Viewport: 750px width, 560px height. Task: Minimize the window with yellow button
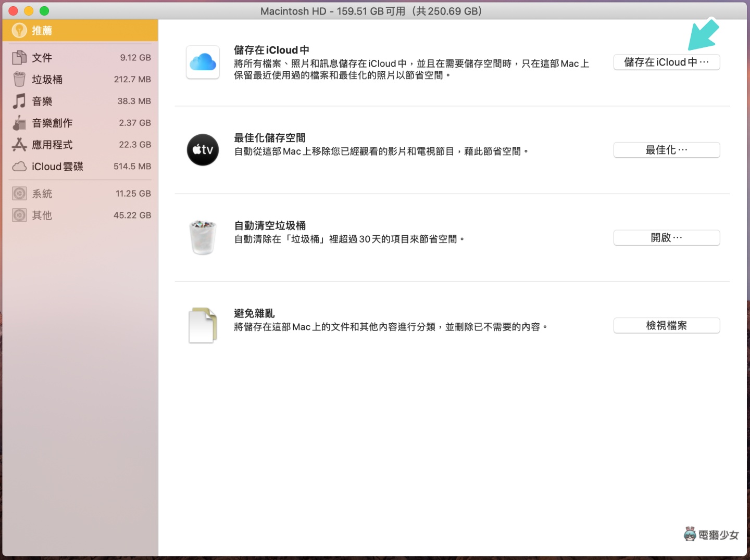point(29,11)
